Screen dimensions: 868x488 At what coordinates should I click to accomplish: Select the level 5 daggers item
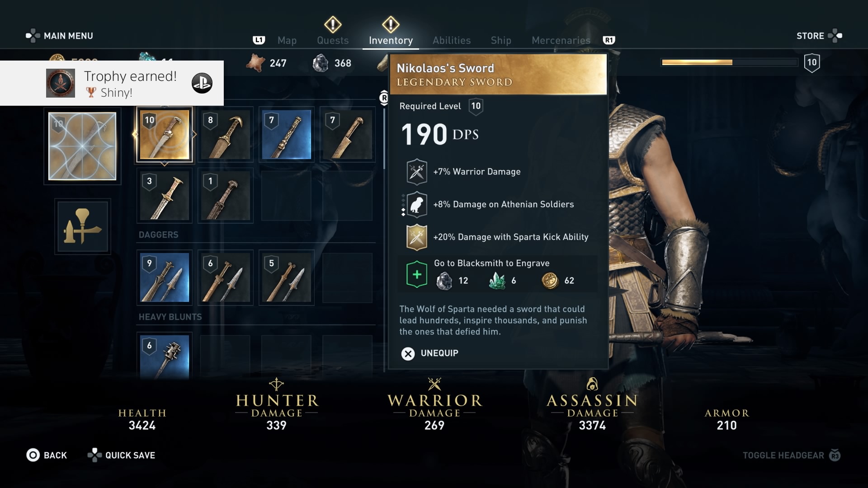[287, 277]
